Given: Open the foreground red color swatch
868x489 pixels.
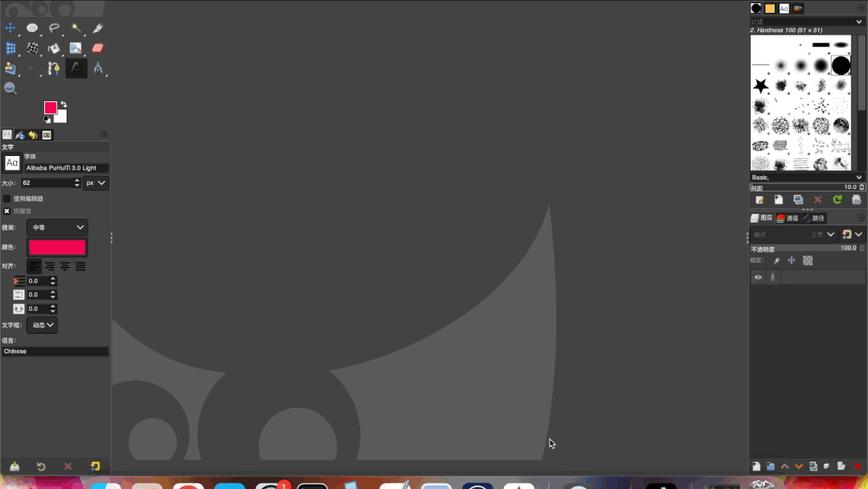Looking at the screenshot, I should [51, 108].
